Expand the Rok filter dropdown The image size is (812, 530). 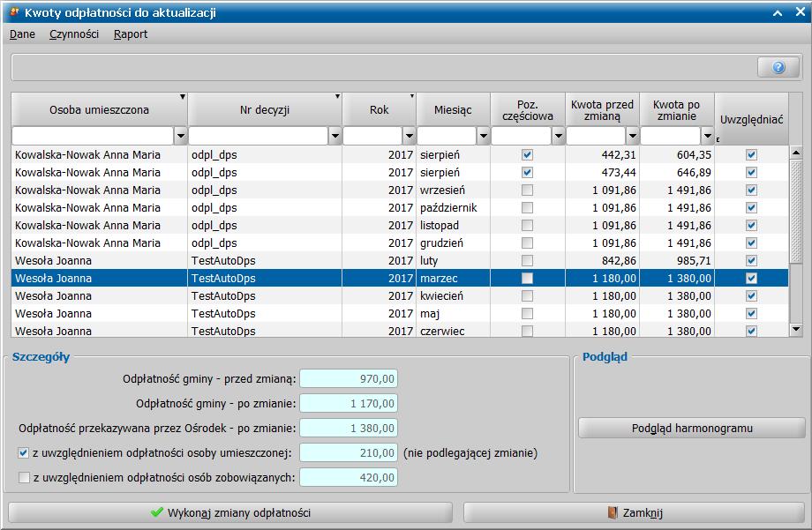(x=410, y=136)
